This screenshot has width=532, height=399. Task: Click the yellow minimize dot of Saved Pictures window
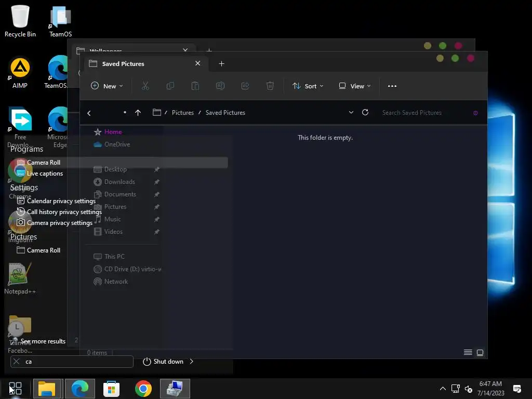tap(440, 58)
